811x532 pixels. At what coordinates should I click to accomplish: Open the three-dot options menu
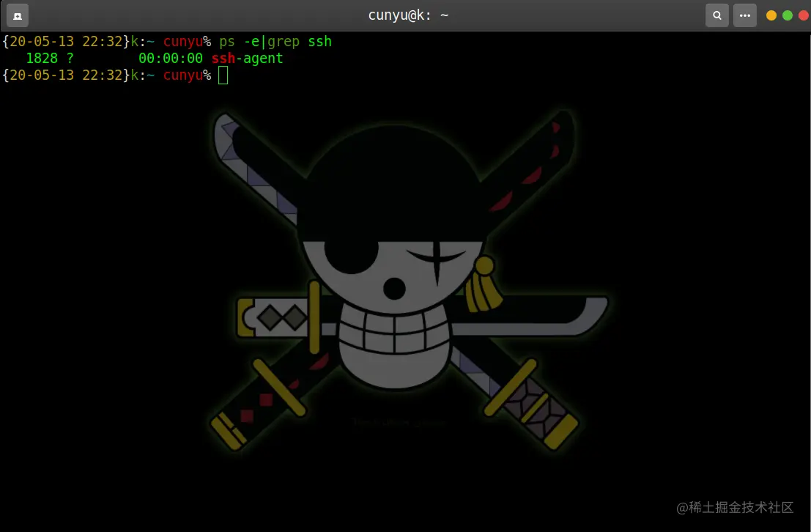point(745,15)
